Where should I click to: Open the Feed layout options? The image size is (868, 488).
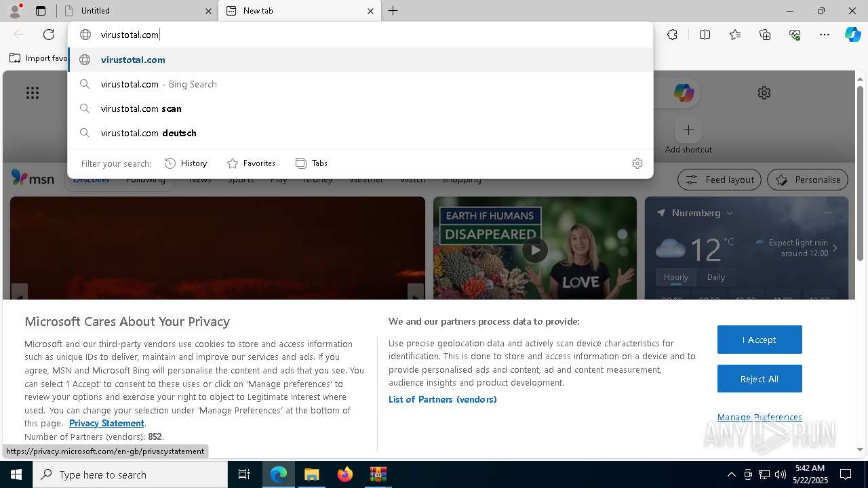pyautogui.click(x=719, y=180)
